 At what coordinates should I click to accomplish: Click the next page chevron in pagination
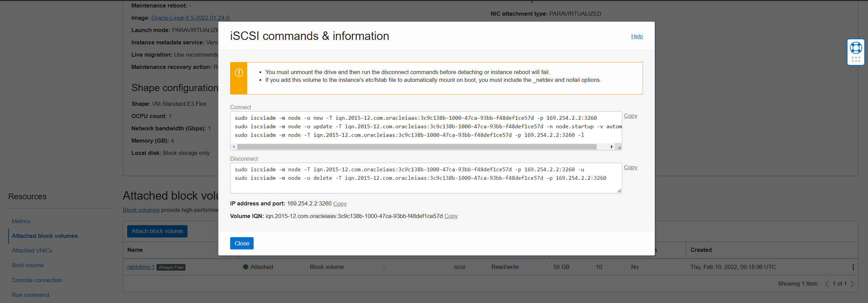click(852, 284)
